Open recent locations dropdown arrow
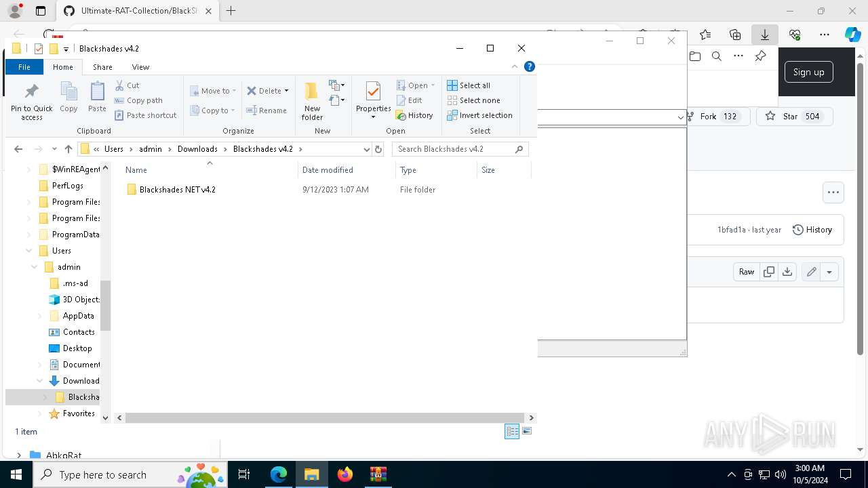Image resolution: width=868 pixels, height=488 pixels. point(54,149)
